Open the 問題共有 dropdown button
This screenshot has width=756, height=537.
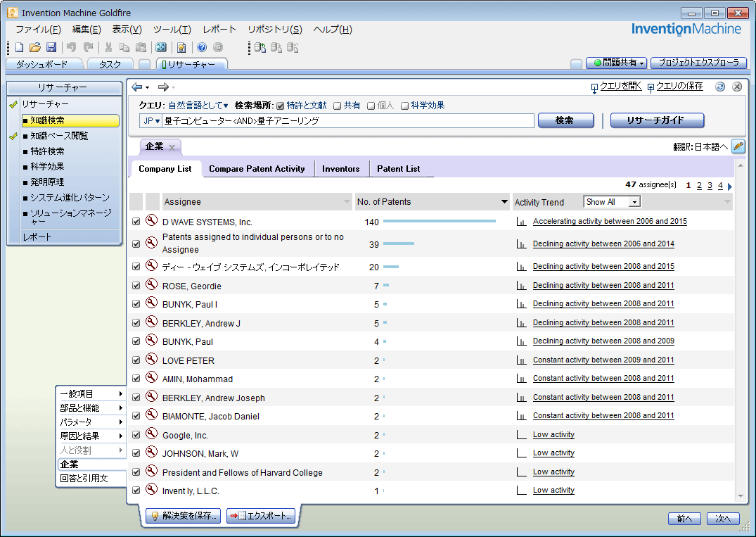(x=616, y=63)
